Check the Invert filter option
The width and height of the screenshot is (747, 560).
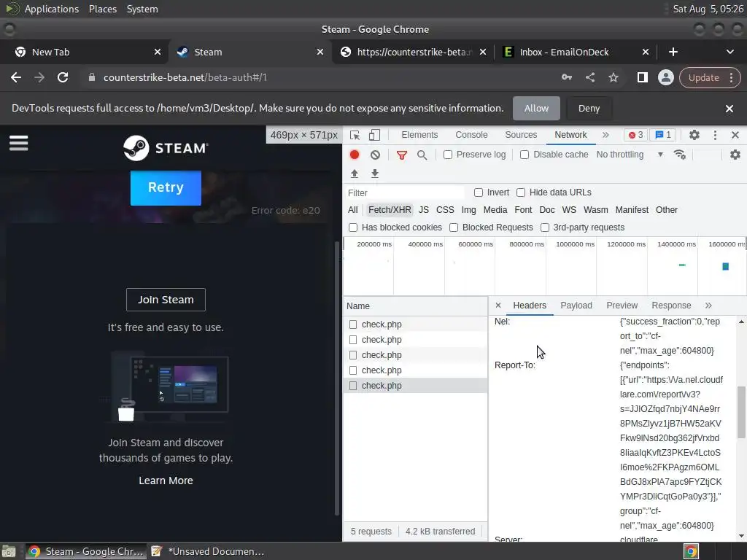coord(479,192)
